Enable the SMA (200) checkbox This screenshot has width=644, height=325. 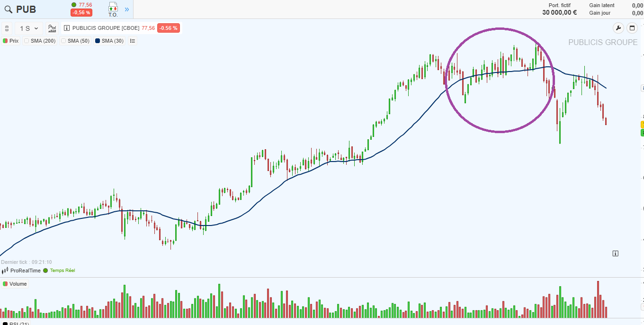point(27,41)
